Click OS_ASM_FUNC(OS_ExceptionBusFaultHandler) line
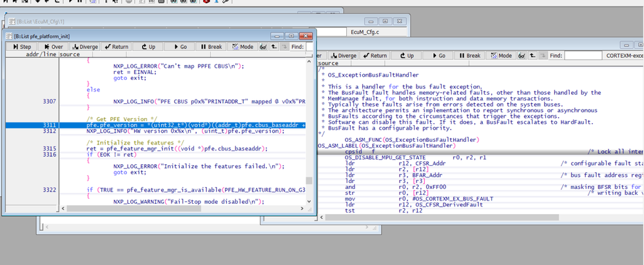Screen dimensions: 644x265 click(x=412, y=140)
